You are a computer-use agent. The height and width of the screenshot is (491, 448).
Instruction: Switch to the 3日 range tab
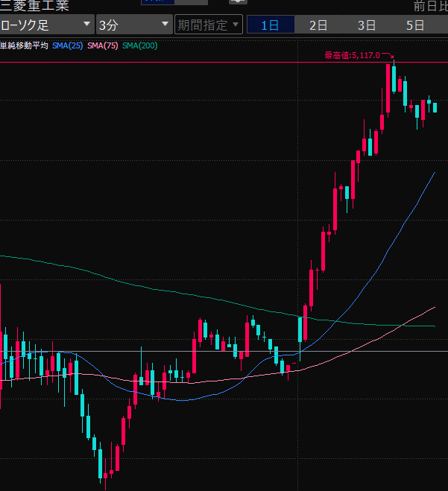(367, 25)
